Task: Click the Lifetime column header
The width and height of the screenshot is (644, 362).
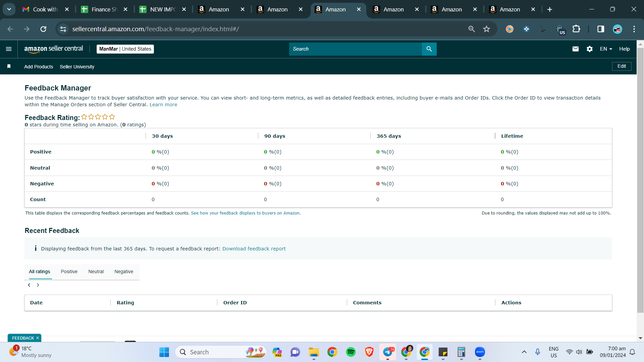Action: (x=512, y=136)
